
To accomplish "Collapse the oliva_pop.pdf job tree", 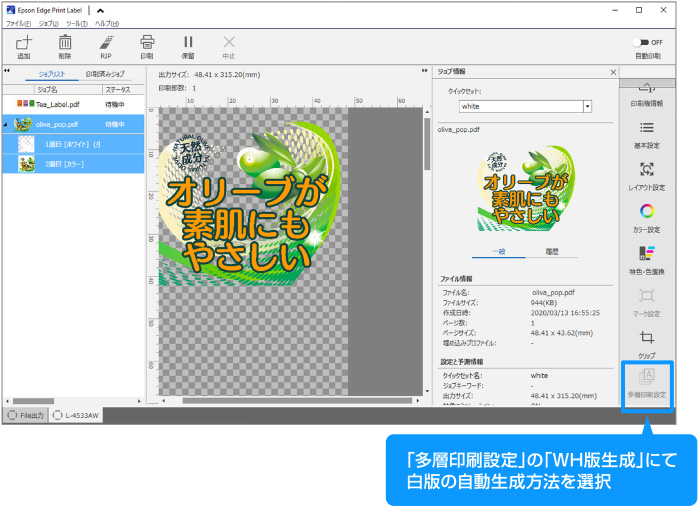I will point(6,125).
